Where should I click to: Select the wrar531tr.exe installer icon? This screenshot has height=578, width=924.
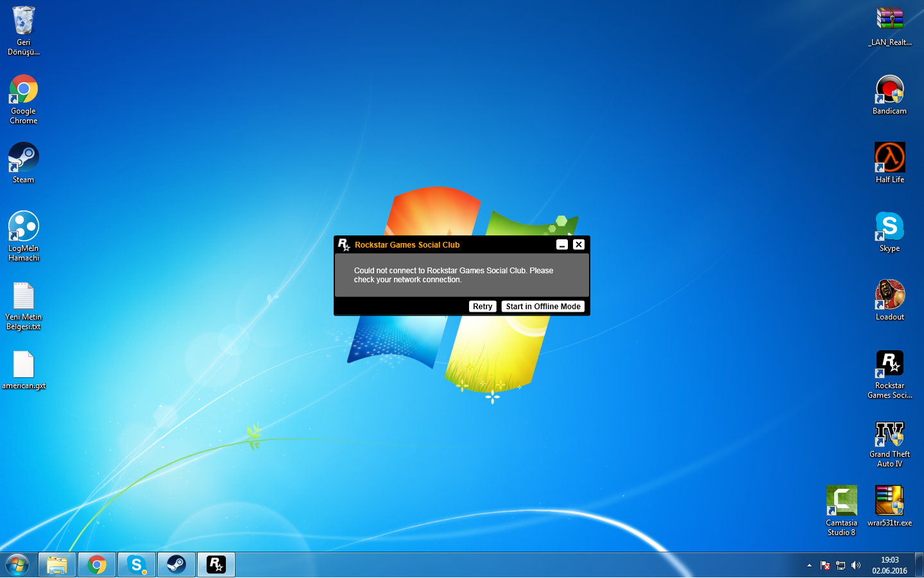tap(890, 506)
